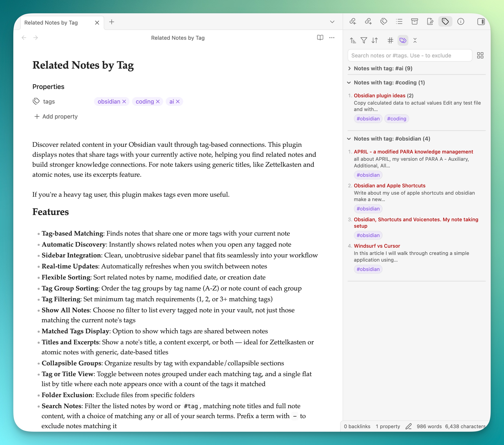
Task: Open the funnel filter icon
Action: [x=364, y=40]
